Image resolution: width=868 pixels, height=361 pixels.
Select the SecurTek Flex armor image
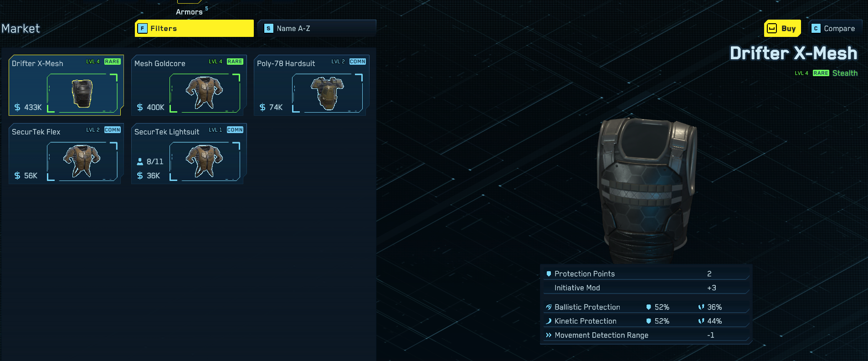[82, 161]
